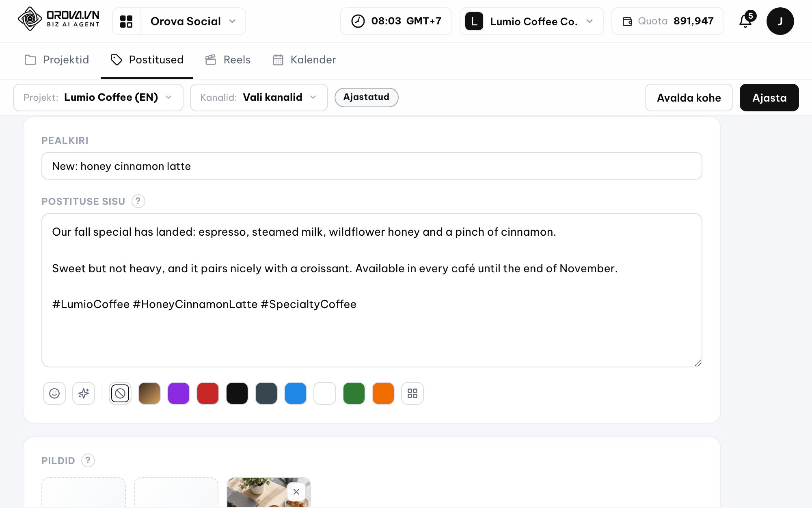This screenshot has height=508, width=812.
Task: Click the Quota wallet icon
Action: click(627, 21)
